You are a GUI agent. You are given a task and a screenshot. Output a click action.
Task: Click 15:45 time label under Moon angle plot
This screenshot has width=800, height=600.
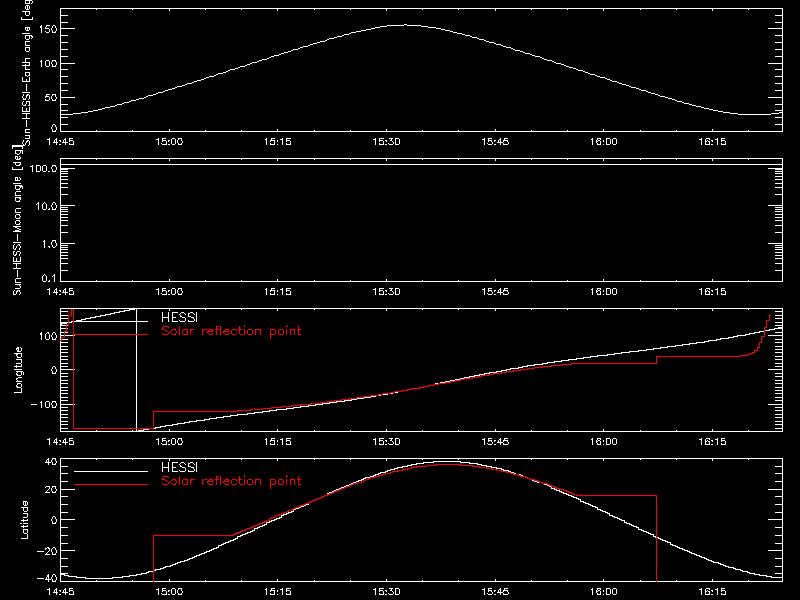pyautogui.click(x=495, y=292)
